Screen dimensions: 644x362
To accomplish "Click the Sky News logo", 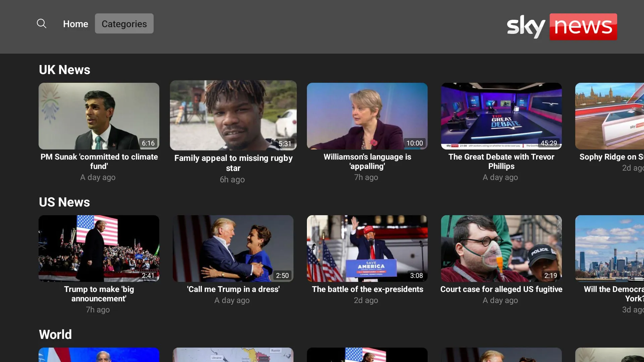I will click(561, 27).
